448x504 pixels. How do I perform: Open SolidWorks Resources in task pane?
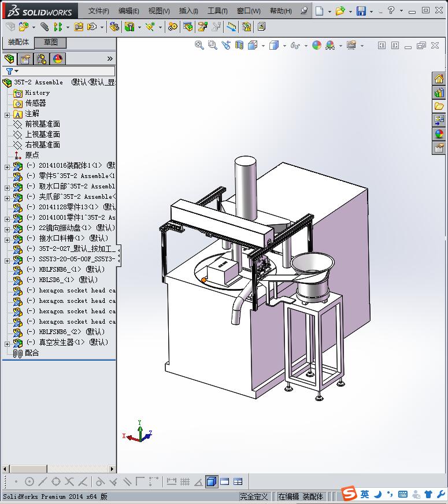[x=439, y=79]
